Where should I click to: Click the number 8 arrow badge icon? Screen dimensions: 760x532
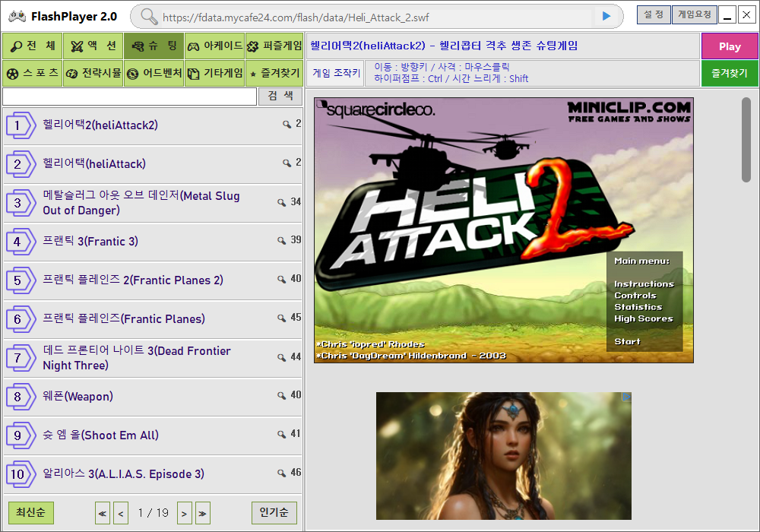(x=21, y=397)
